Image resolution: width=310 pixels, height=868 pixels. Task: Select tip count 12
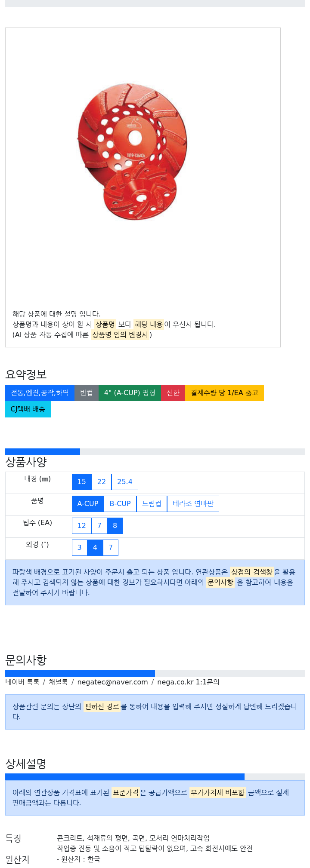[x=82, y=525]
